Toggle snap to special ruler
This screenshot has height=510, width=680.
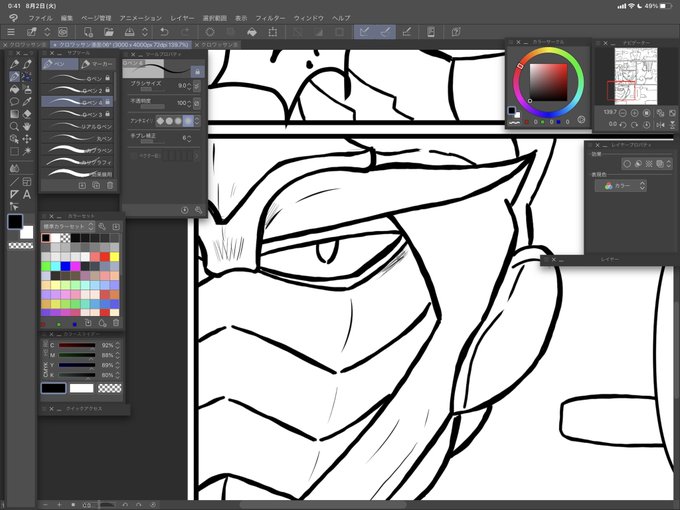coord(386,32)
